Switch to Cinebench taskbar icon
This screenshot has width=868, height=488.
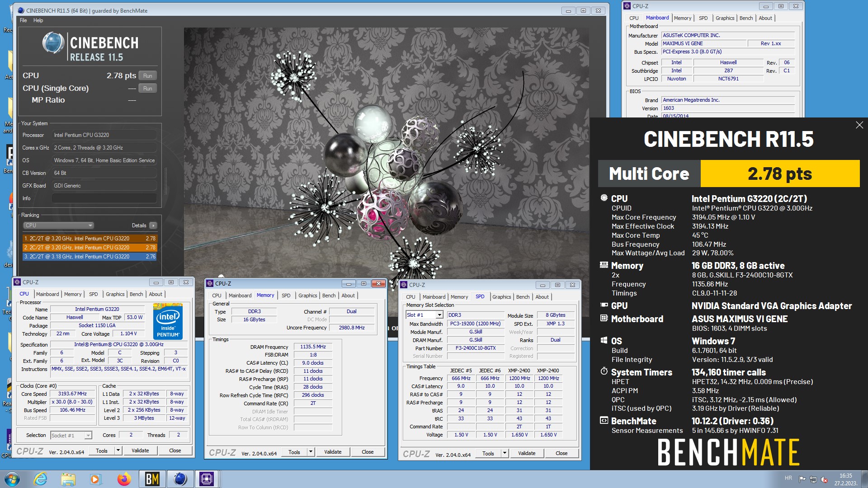tap(180, 479)
